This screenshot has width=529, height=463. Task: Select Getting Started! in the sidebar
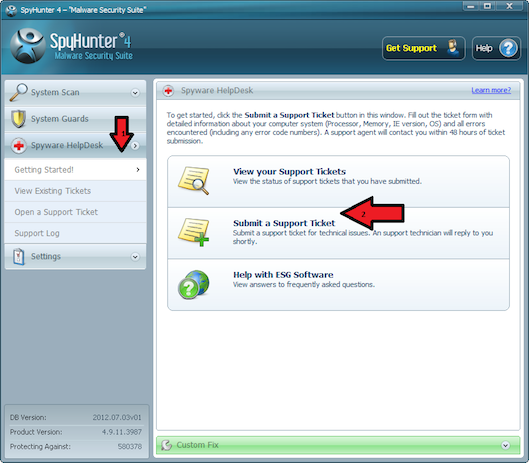76,169
